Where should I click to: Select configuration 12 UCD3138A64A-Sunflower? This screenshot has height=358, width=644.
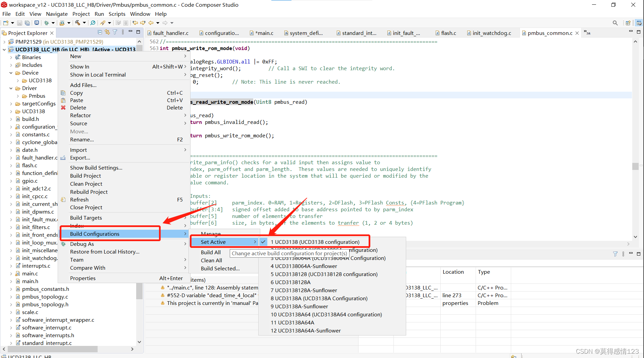(x=306, y=330)
